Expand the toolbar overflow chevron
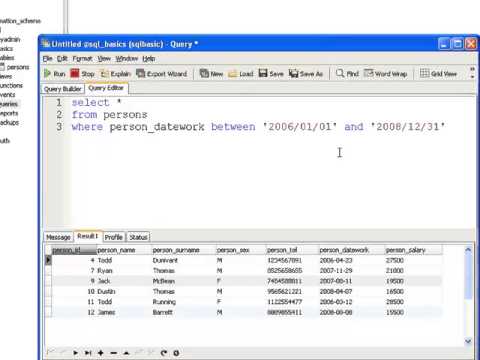This screenshot has width=480, height=360. coord(472,73)
